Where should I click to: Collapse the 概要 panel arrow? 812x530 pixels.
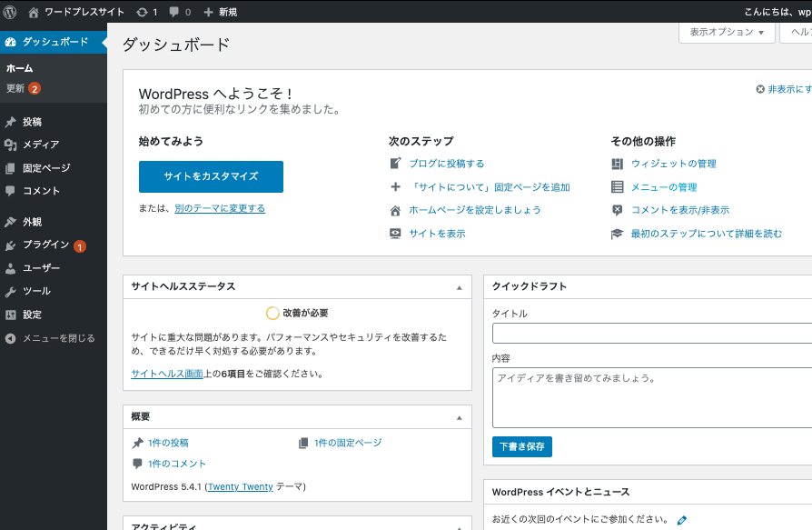point(461,417)
